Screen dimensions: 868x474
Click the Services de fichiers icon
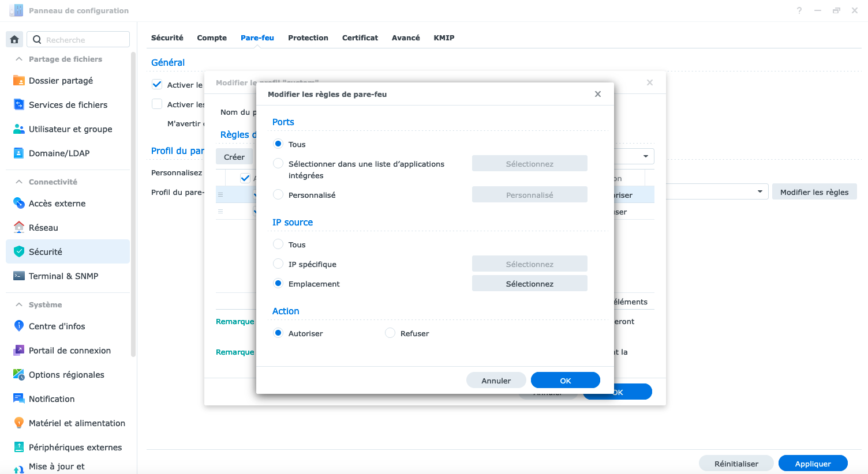19,105
